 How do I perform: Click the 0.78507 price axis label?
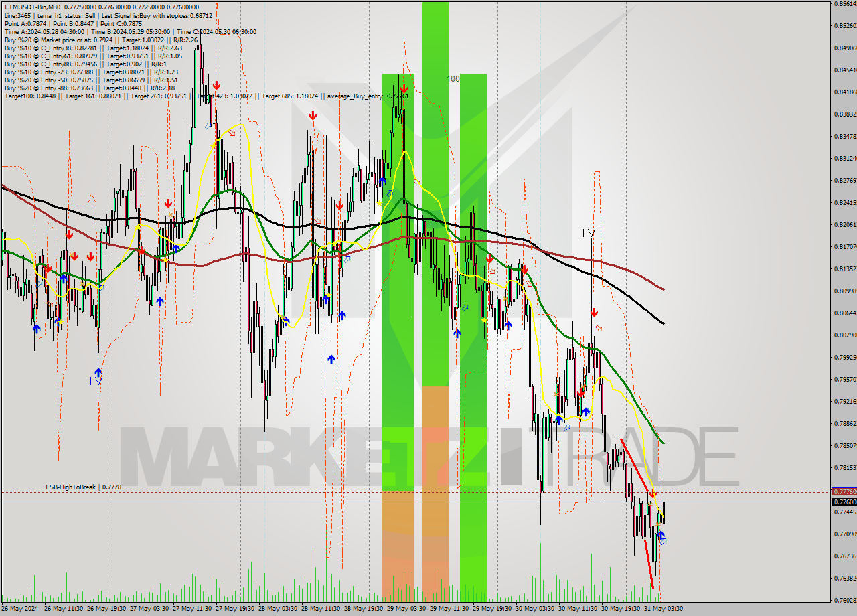point(845,446)
